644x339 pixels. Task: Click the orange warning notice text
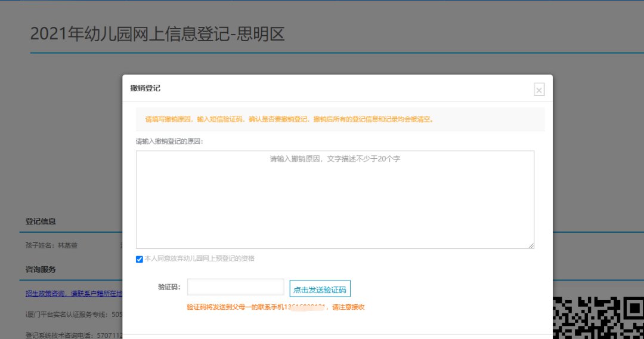tap(289, 119)
